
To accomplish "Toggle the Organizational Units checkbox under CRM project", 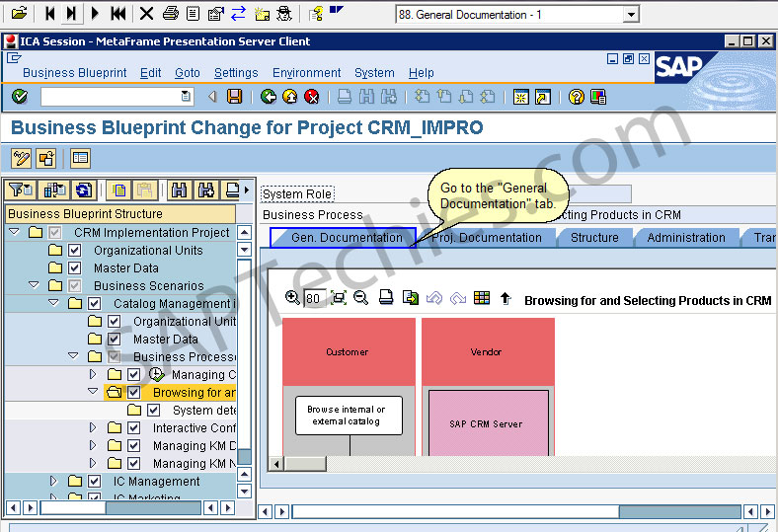I will tap(74, 251).
